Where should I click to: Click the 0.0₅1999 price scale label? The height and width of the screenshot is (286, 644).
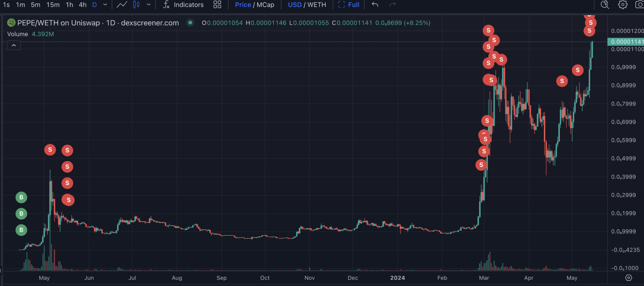click(x=623, y=213)
